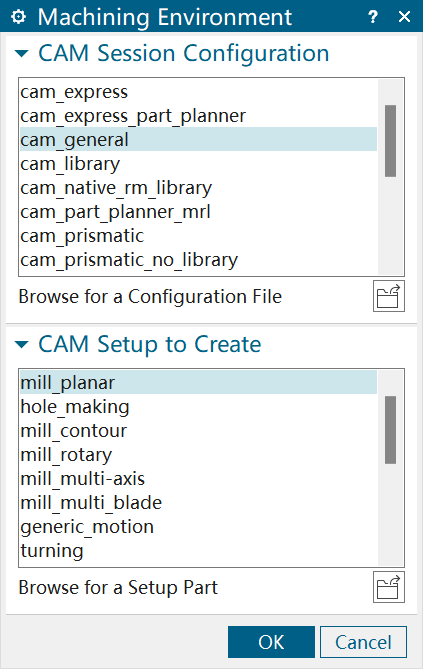
Task: Choose mill_multi-axis setup
Action: 198,479
